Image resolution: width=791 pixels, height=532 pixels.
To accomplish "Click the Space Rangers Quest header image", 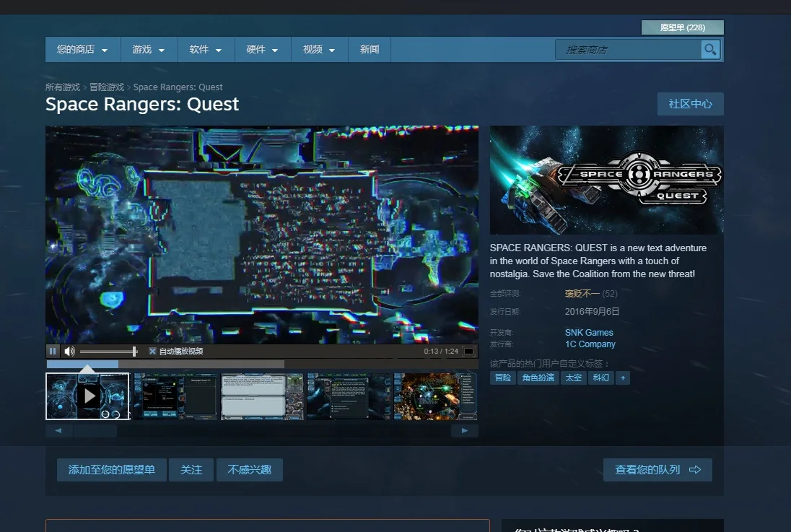I will click(606, 180).
